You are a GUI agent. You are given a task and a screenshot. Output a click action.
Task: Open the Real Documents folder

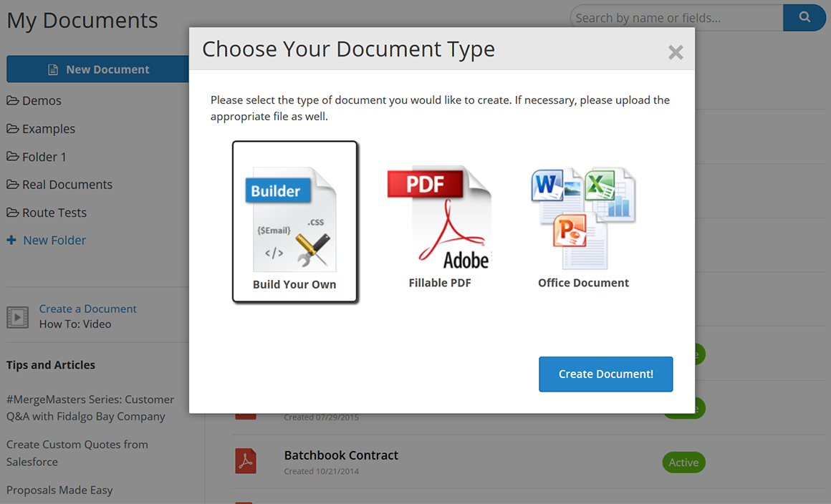(67, 185)
